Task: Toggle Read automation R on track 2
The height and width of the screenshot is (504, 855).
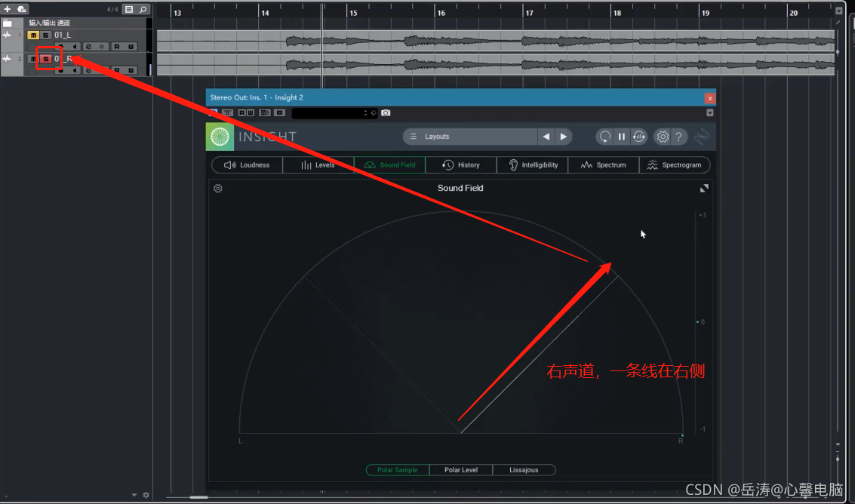Action: click(x=117, y=70)
